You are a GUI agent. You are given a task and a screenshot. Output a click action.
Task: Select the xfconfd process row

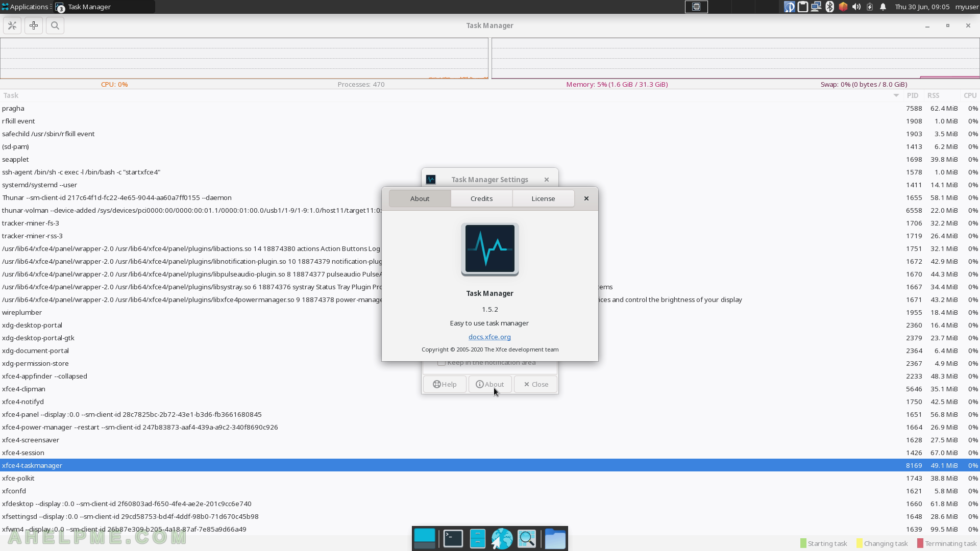tap(490, 491)
